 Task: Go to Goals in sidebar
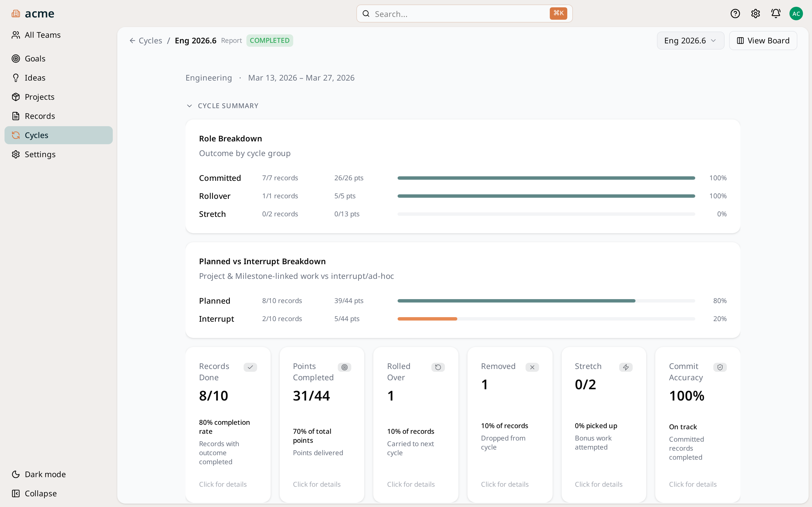pos(35,59)
